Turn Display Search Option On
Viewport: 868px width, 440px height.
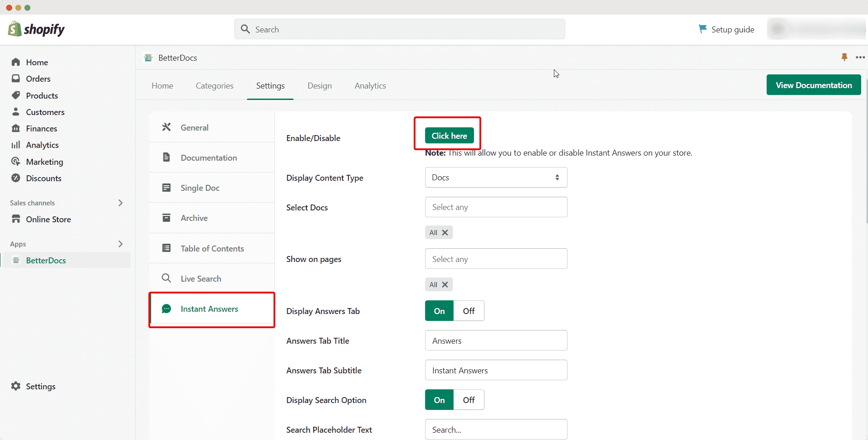pyautogui.click(x=439, y=400)
